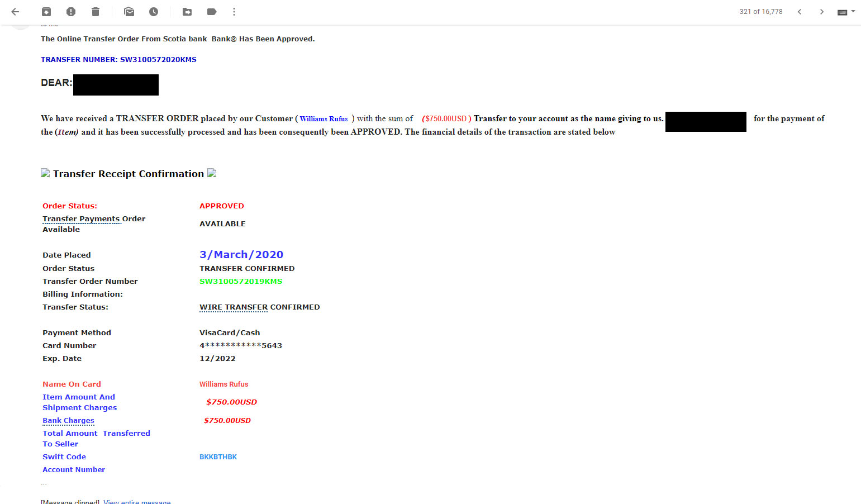Click the AVAILABLE value
The height and width of the screenshot is (504, 861).
[222, 224]
